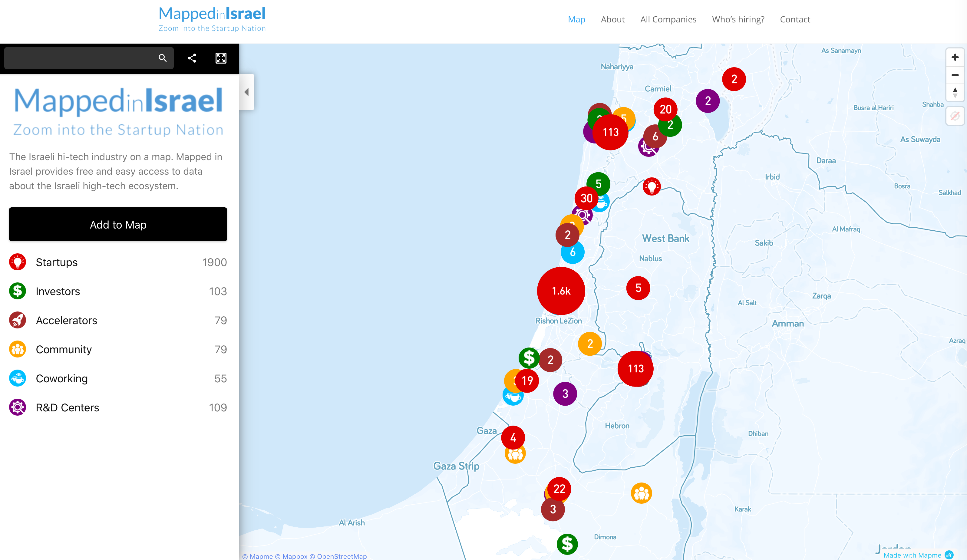Image resolution: width=967 pixels, height=560 pixels.
Task: Select the Investors category label
Action: (x=58, y=292)
